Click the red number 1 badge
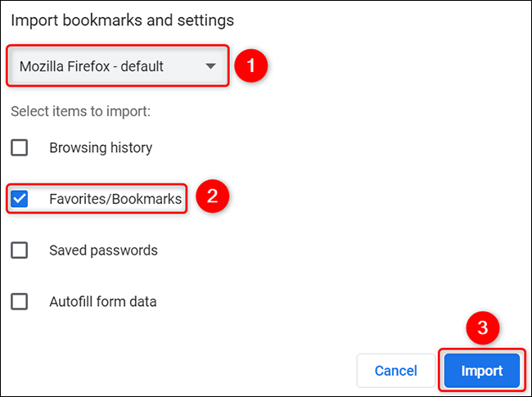 252,66
